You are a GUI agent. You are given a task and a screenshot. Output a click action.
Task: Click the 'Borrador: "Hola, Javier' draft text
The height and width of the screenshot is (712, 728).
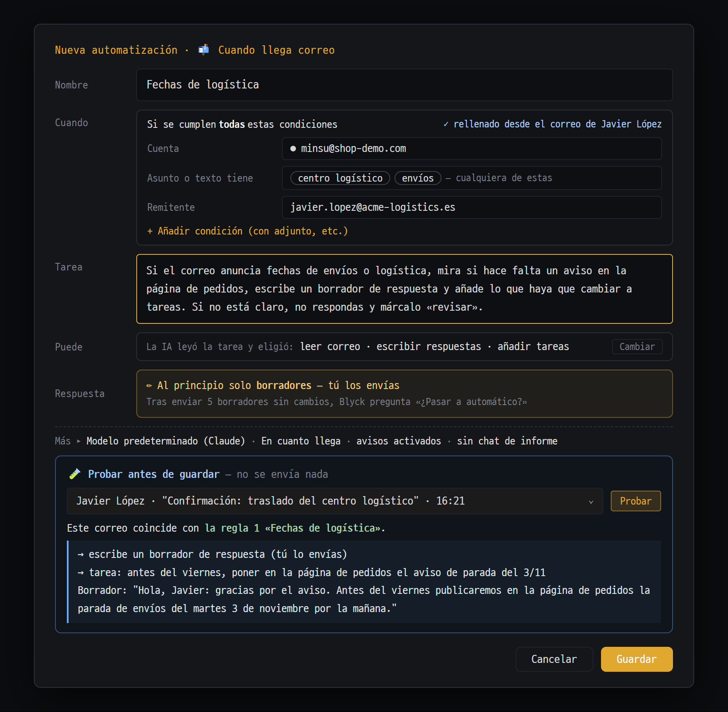click(x=364, y=599)
